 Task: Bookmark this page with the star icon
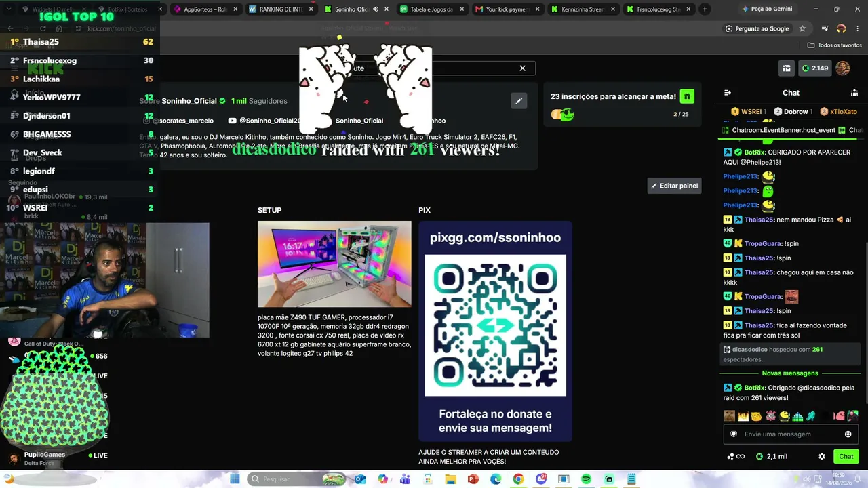point(802,28)
